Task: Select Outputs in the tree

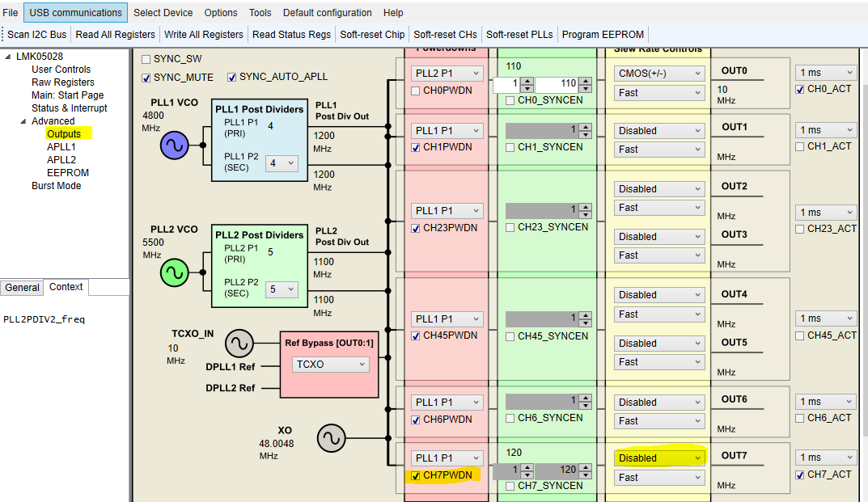Action: pos(64,134)
